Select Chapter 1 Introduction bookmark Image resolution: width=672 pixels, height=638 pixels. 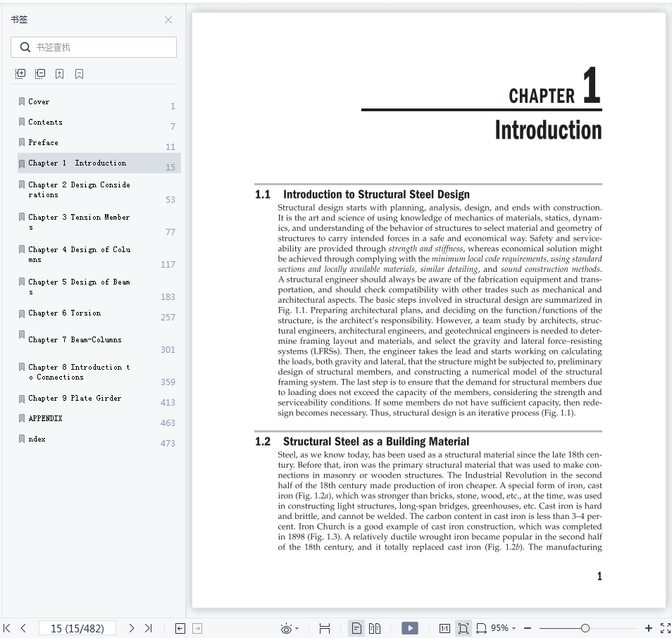click(x=99, y=163)
